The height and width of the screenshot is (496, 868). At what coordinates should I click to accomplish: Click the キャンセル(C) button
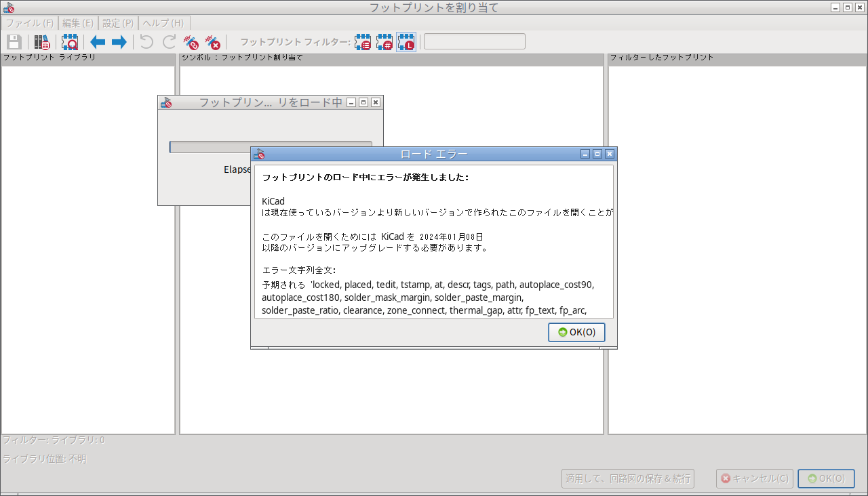tap(754, 478)
